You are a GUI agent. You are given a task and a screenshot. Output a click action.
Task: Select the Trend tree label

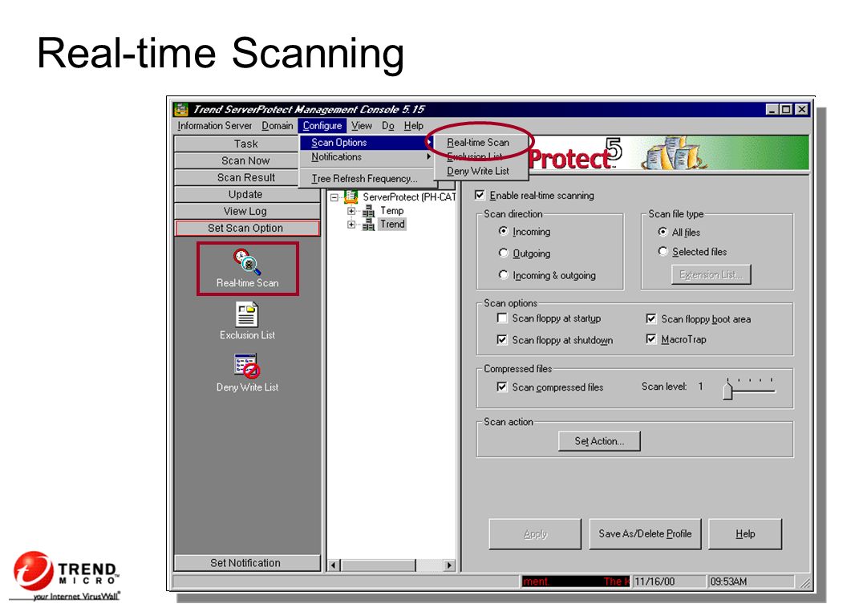pyautogui.click(x=392, y=225)
